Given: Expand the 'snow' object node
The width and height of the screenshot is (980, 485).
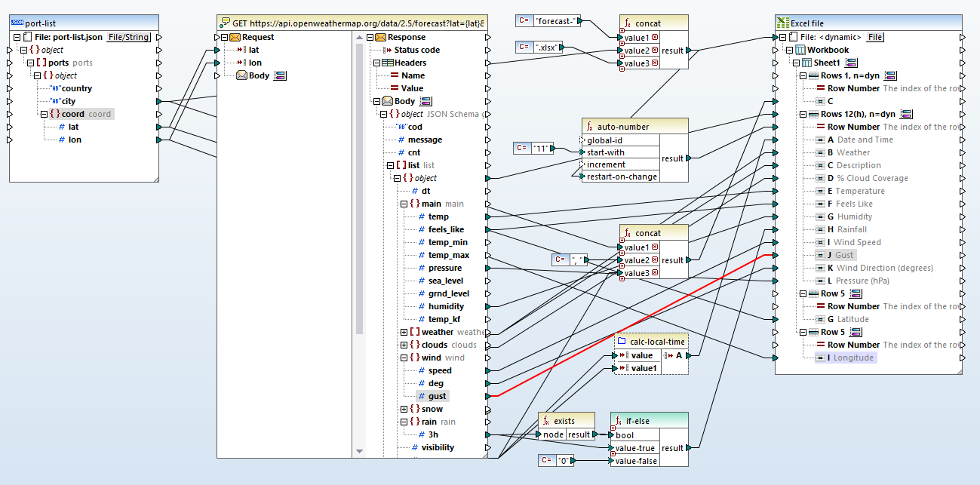Looking at the screenshot, I should [405, 408].
